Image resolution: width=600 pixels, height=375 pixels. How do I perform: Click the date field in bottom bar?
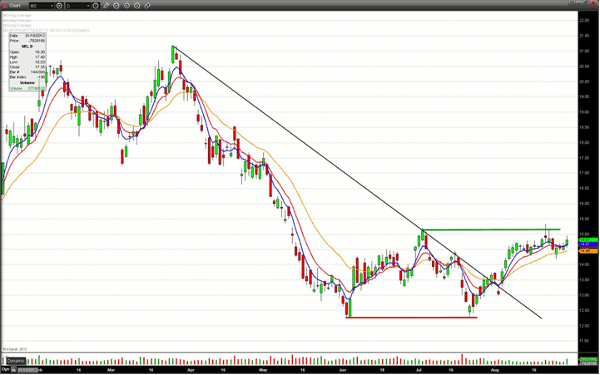[x=28, y=370]
